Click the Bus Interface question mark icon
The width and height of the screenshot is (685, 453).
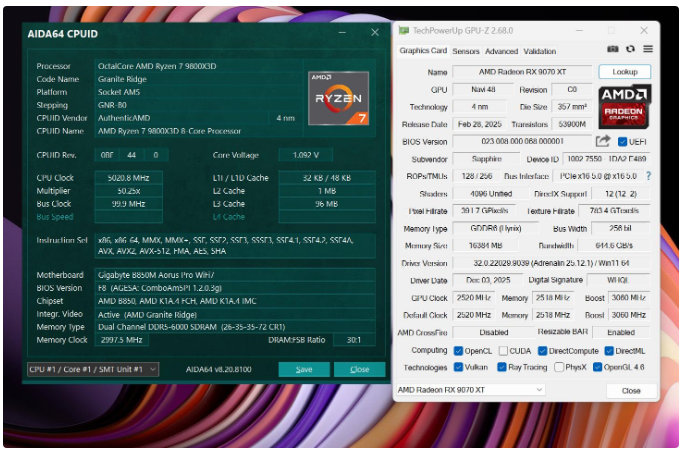[648, 176]
